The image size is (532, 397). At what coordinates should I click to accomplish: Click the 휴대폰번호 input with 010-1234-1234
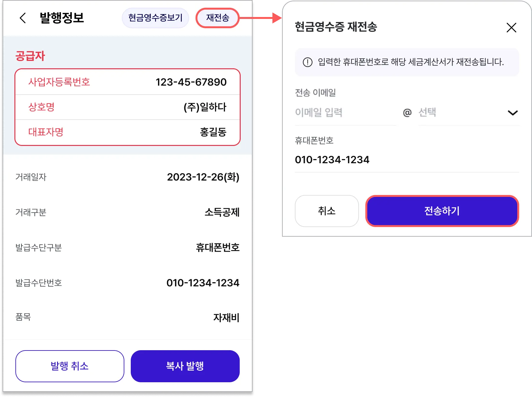pos(406,160)
